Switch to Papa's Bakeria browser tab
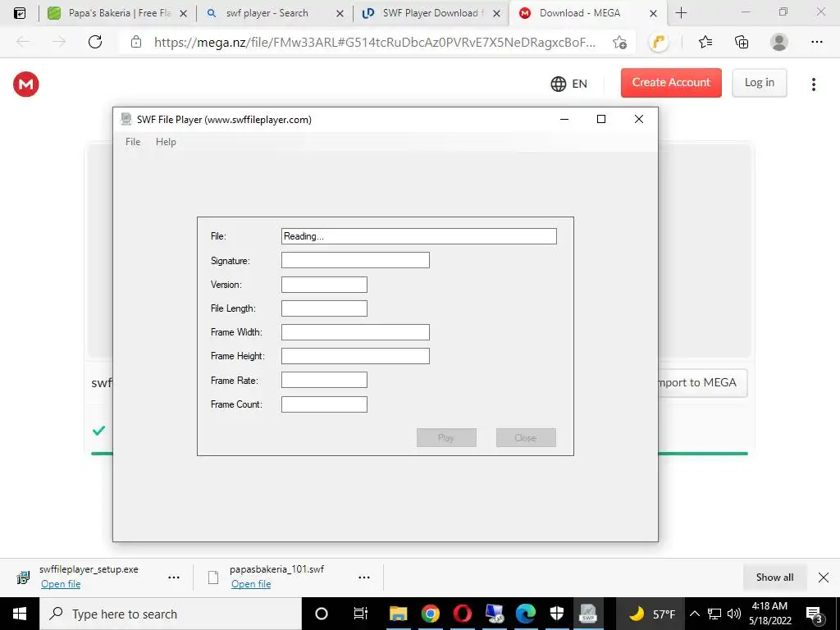840x630 pixels. pos(116,13)
